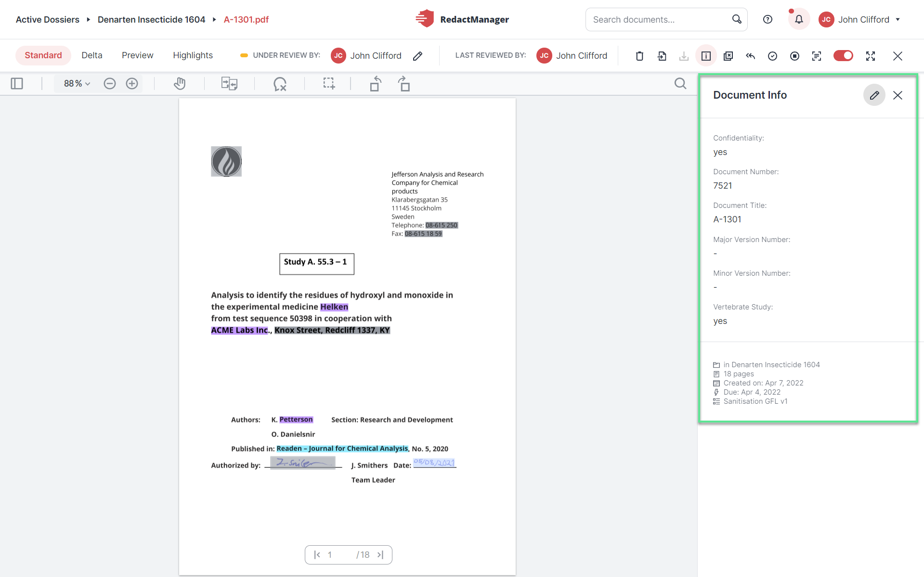Click the 'Sanitisation GFL v1' text
The height and width of the screenshot is (577, 924).
pyautogui.click(x=755, y=401)
